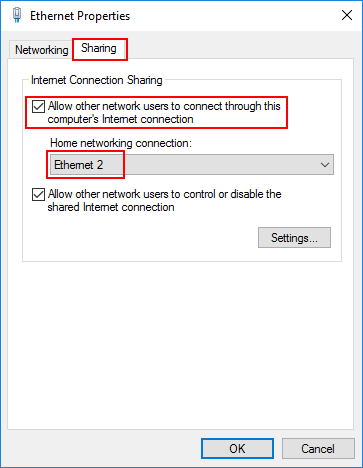Confirm changes with the OK button
This screenshot has width=363, height=468.
pos(237,448)
